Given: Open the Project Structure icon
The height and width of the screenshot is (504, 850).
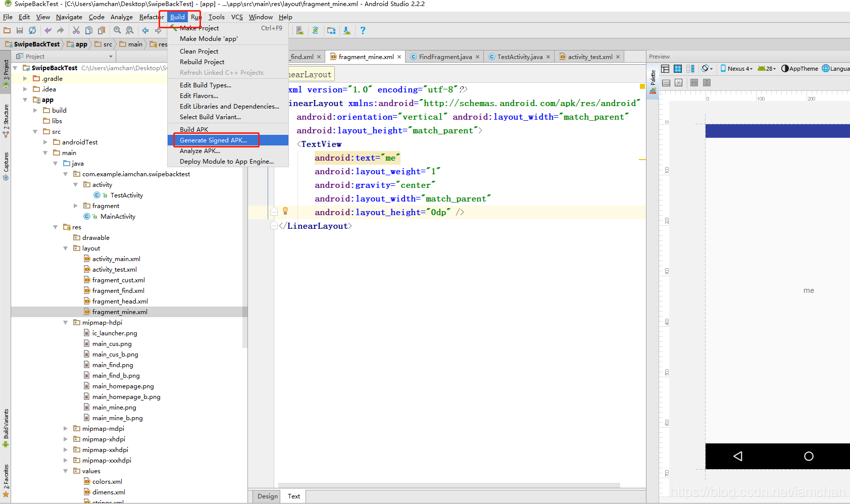Looking at the screenshot, I should click(x=331, y=30).
